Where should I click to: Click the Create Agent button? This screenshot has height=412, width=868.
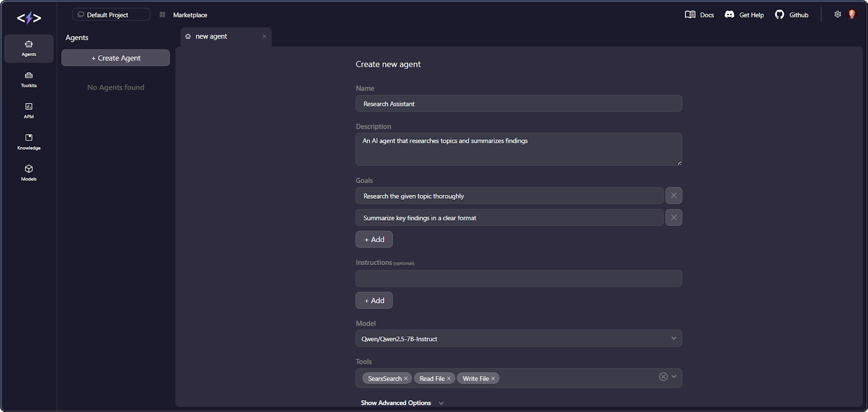116,58
